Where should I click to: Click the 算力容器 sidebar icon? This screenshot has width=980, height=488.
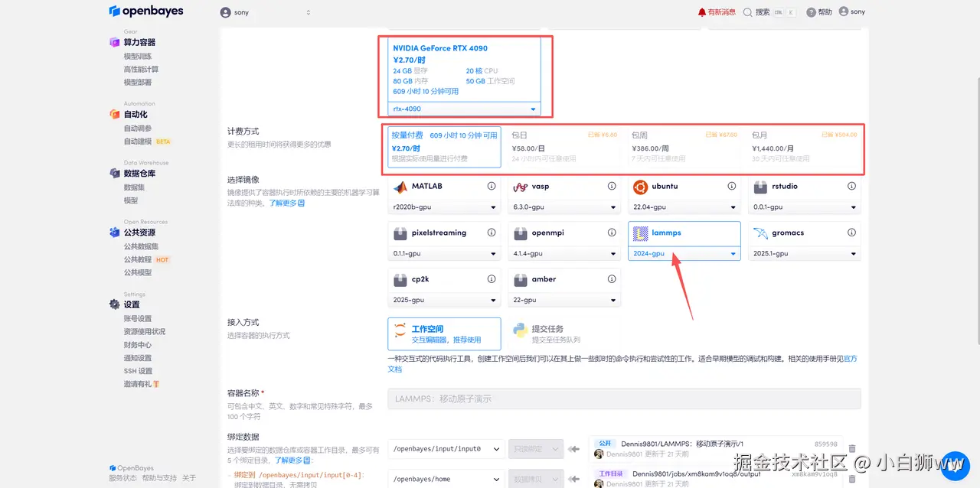[x=115, y=43]
